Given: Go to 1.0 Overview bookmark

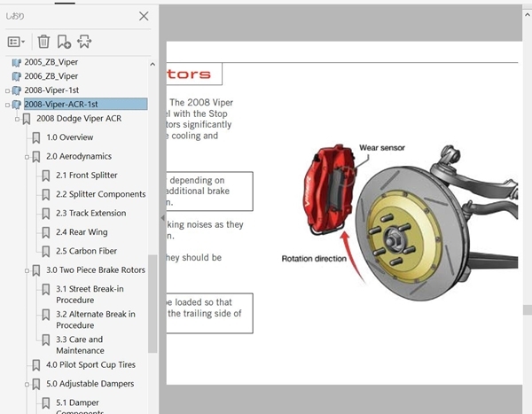Looking at the screenshot, I should [70, 137].
